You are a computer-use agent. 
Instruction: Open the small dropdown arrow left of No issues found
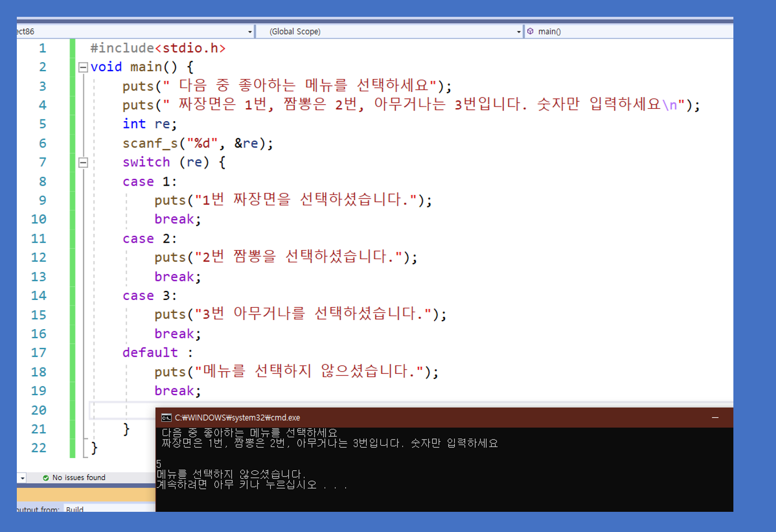(22, 478)
